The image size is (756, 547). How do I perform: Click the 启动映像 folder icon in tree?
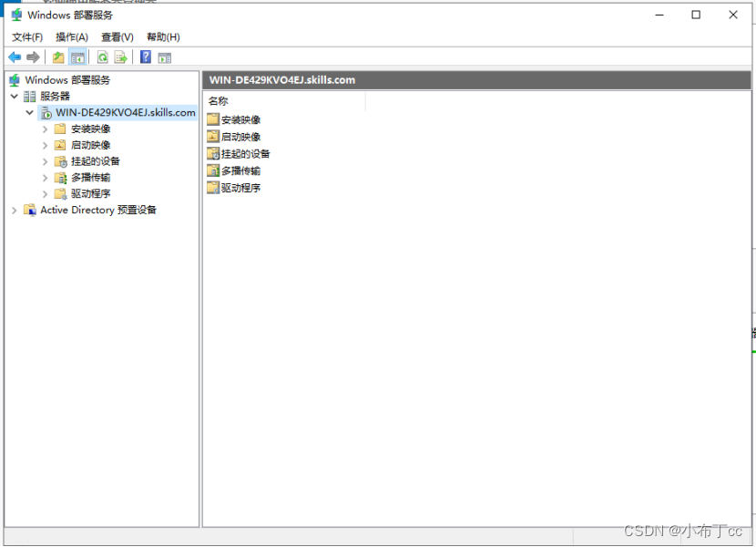coord(60,145)
